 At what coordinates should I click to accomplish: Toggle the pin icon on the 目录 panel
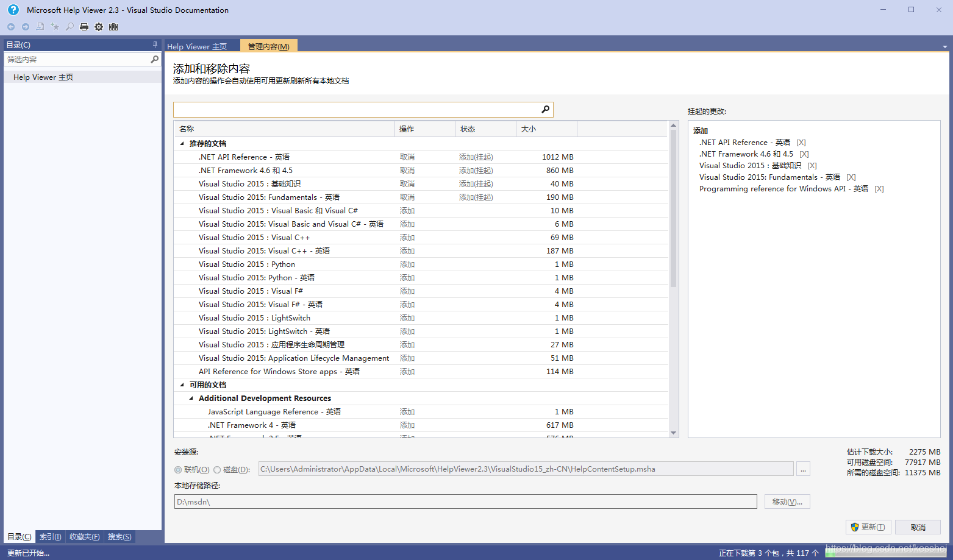click(155, 44)
